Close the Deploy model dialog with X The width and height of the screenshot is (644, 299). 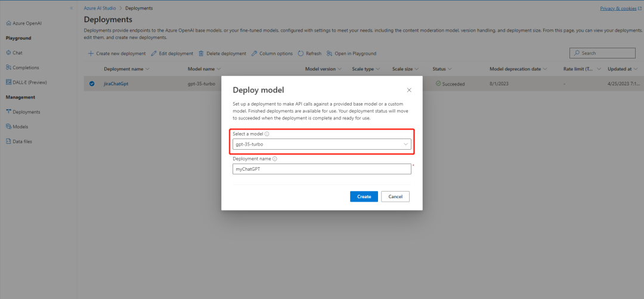coord(409,90)
